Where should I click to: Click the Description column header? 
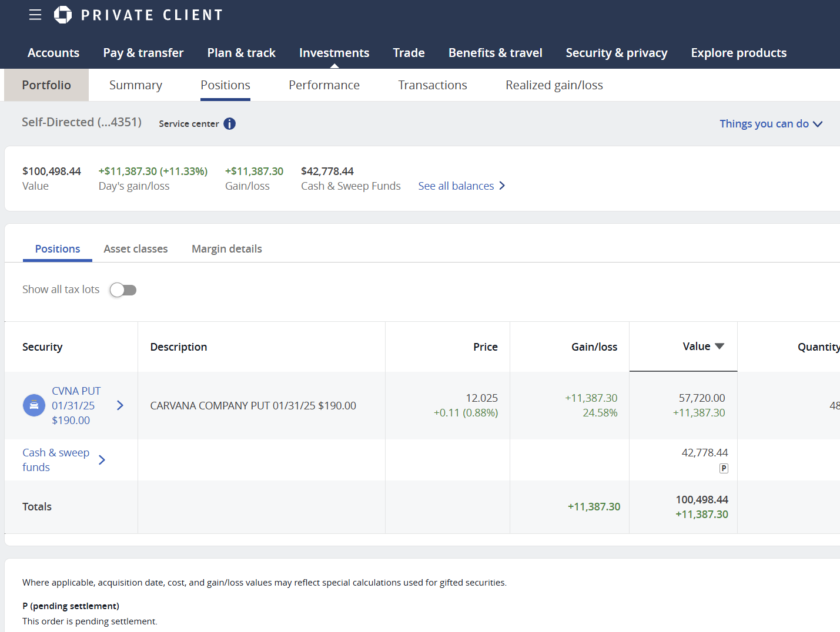click(179, 347)
